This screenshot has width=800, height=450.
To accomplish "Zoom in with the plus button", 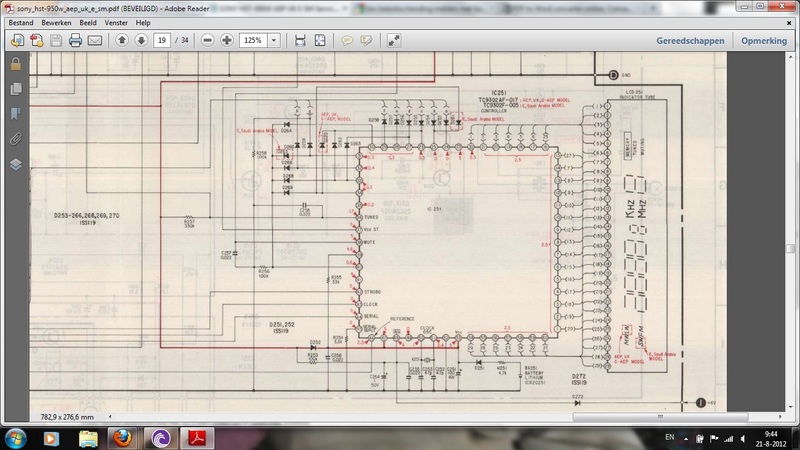I will (x=227, y=41).
